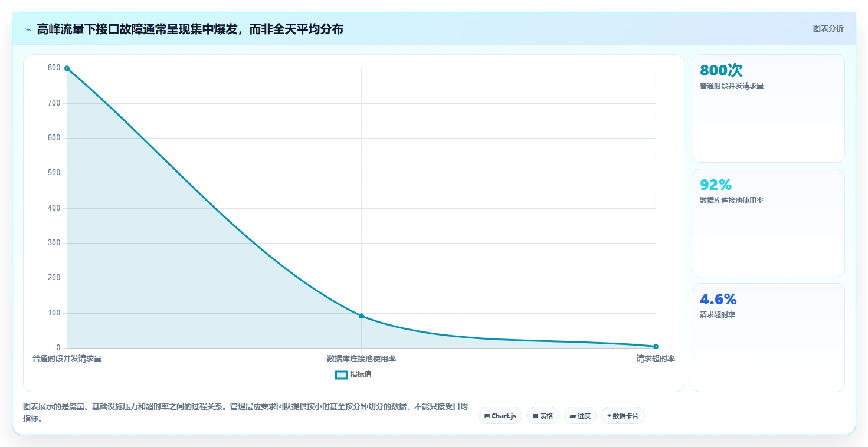Click the 普通时段并发请求量 axis label
This screenshot has height=447, width=868.
[x=67, y=359]
